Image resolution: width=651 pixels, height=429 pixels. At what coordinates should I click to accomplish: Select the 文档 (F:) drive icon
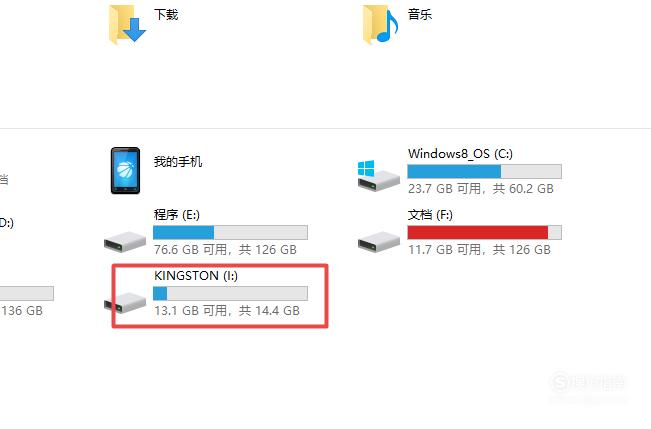tap(379, 241)
